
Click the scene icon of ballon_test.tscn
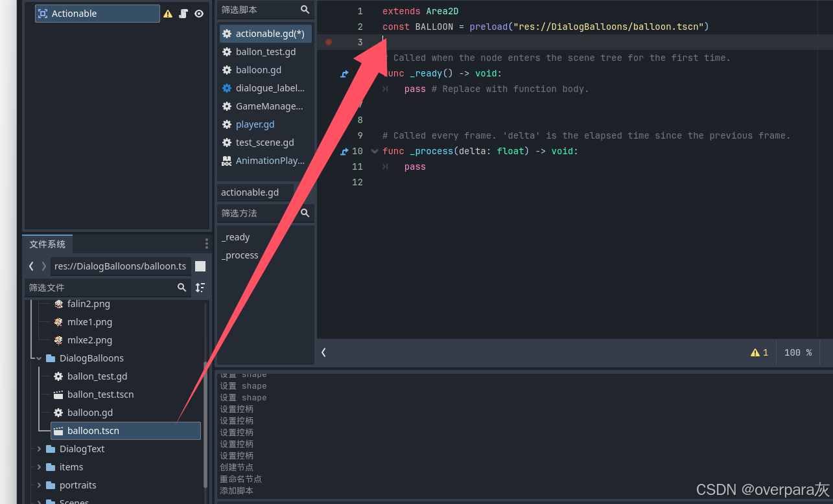[58, 395]
